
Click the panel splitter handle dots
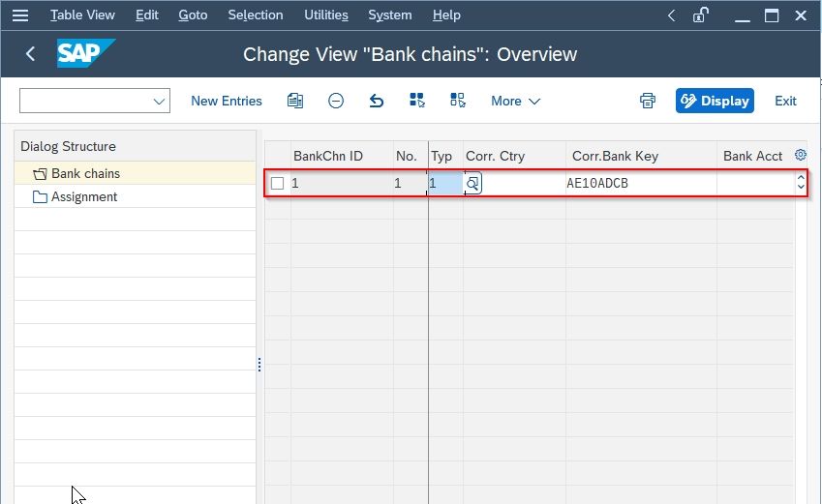pos(259,365)
